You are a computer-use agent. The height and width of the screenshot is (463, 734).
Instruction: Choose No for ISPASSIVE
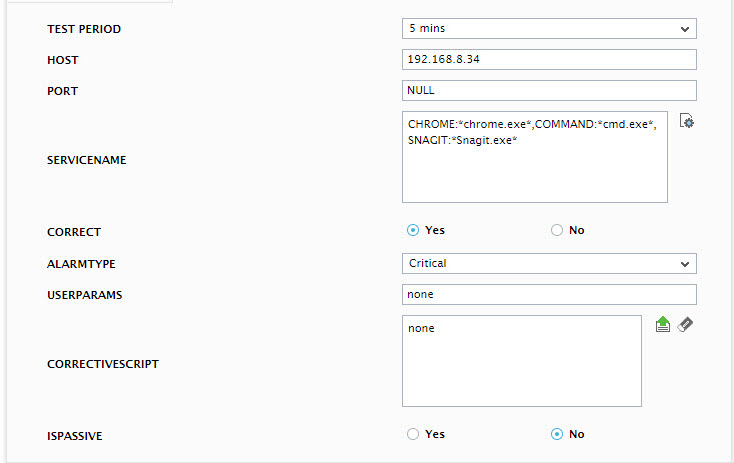tap(557, 434)
